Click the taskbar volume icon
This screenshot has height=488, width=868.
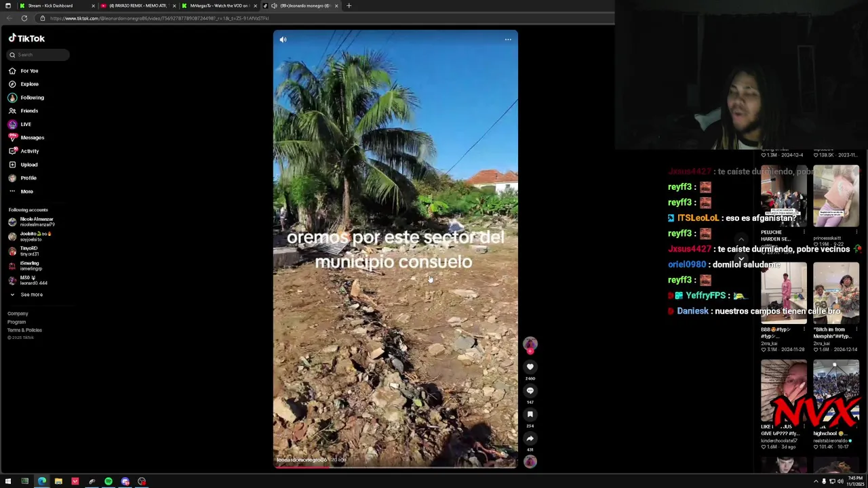840,482
